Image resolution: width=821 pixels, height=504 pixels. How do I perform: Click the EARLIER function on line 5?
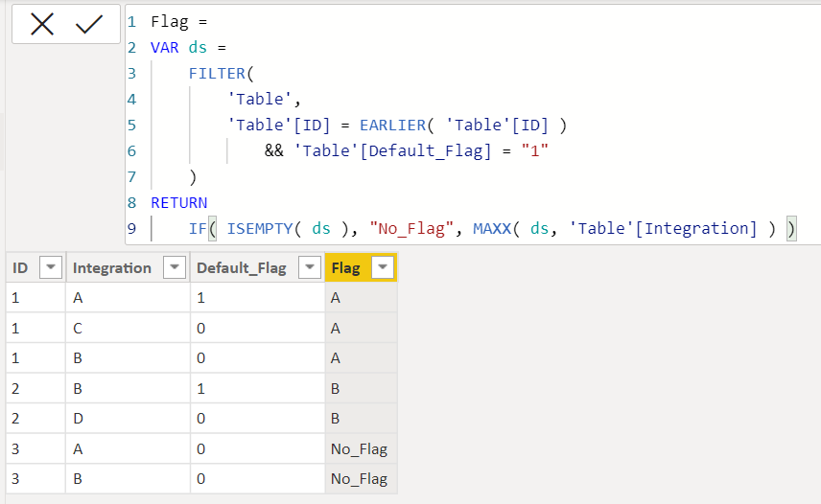pos(392,125)
